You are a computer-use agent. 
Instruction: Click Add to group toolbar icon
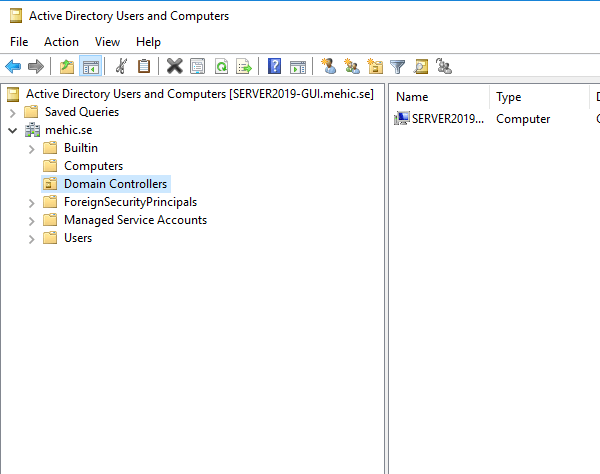tap(444, 66)
